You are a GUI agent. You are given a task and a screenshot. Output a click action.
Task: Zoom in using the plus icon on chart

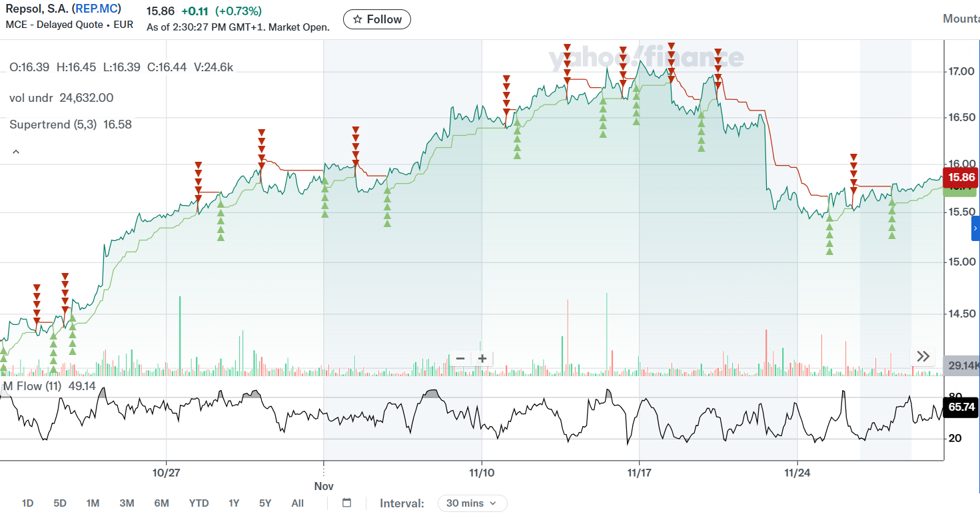[482, 358]
